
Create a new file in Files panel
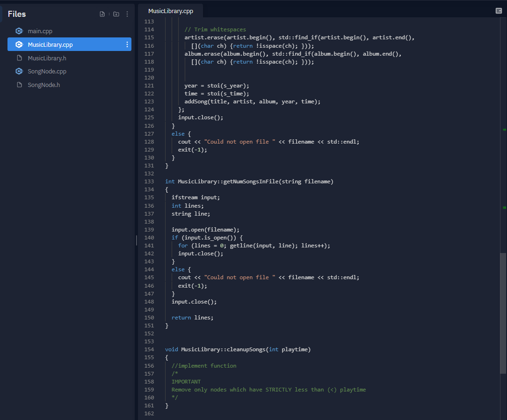pos(102,14)
